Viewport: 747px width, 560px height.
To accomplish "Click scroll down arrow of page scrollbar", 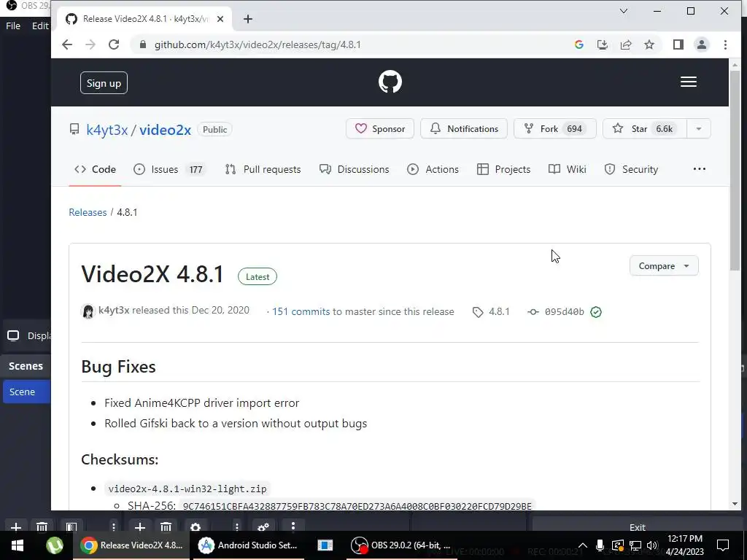I will (734, 504).
